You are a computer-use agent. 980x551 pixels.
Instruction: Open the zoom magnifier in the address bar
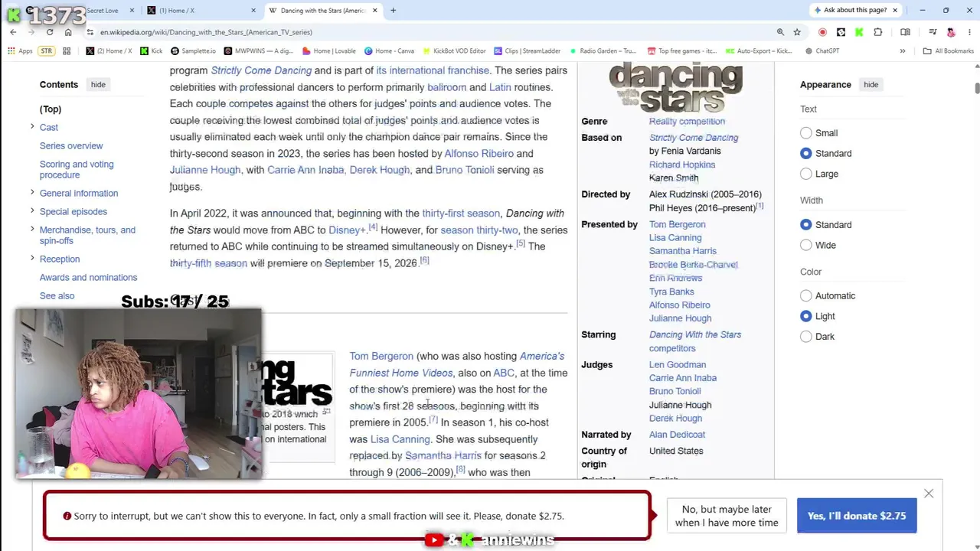point(780,32)
